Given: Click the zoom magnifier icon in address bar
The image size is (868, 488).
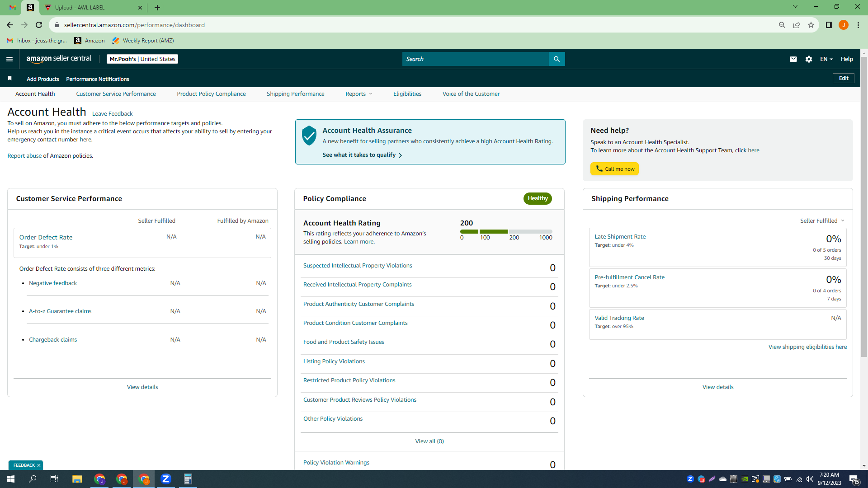Looking at the screenshot, I should coord(782,25).
